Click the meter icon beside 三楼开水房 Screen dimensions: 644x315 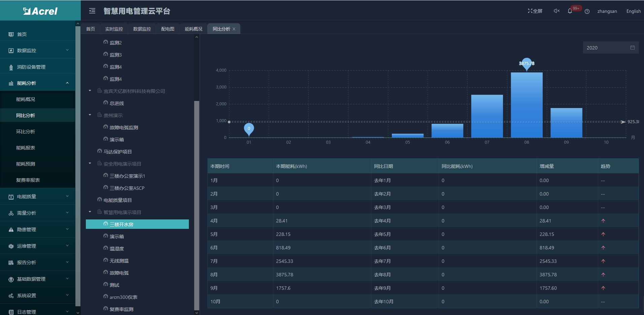(x=106, y=224)
